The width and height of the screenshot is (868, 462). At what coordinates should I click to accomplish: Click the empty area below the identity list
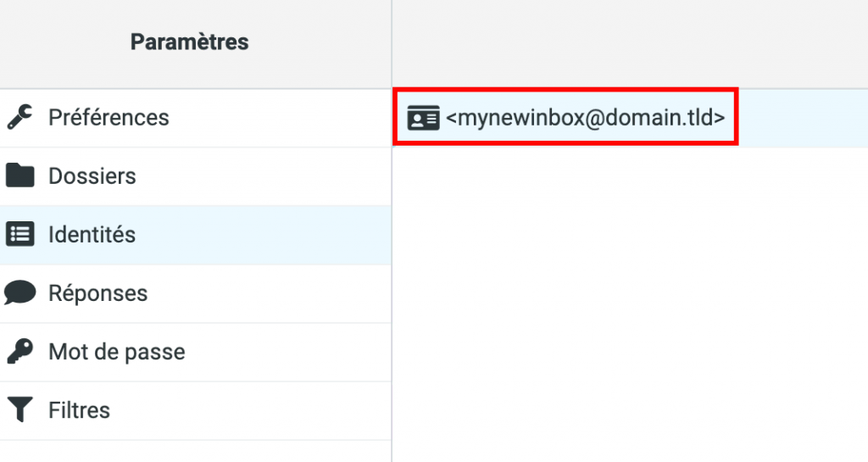[x=629, y=305]
